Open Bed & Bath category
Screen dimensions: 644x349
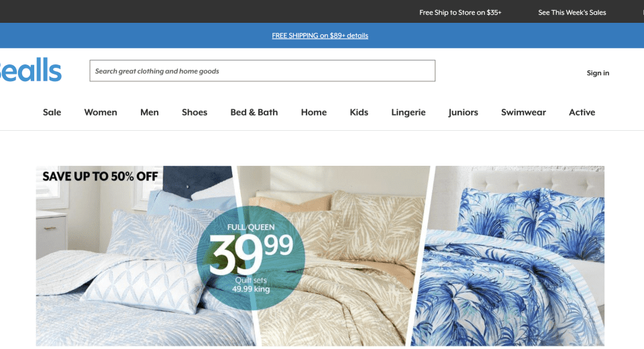click(254, 112)
